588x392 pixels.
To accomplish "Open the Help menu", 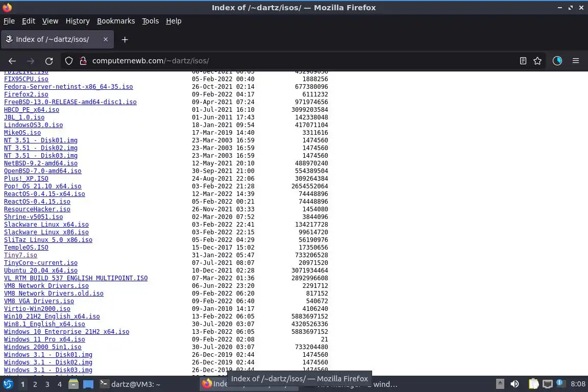I will coord(174,21).
